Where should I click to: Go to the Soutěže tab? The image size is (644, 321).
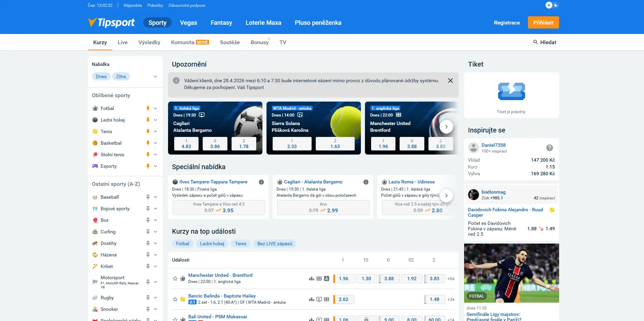pyautogui.click(x=230, y=42)
